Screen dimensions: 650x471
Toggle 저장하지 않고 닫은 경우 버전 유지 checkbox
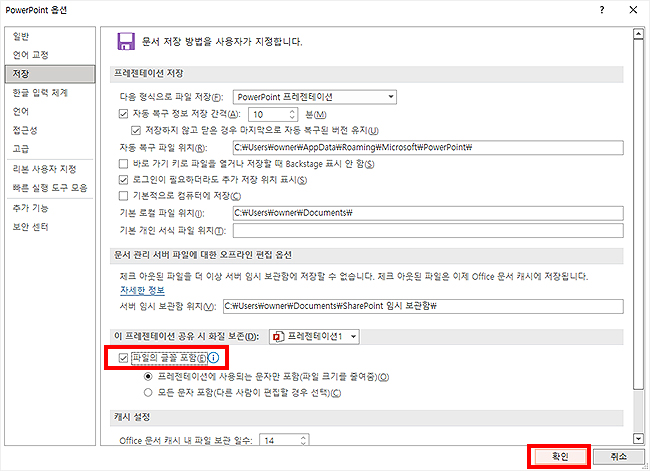pos(136,131)
